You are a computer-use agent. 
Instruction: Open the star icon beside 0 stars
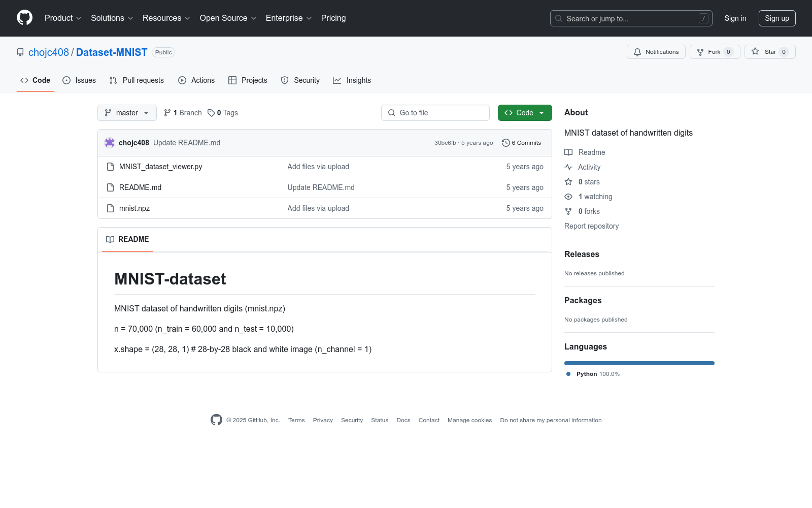[568, 182]
